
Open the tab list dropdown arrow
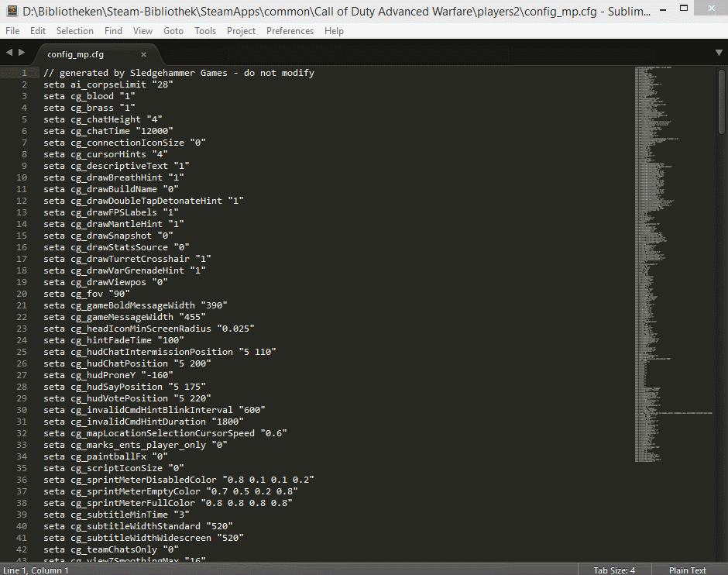(719, 53)
